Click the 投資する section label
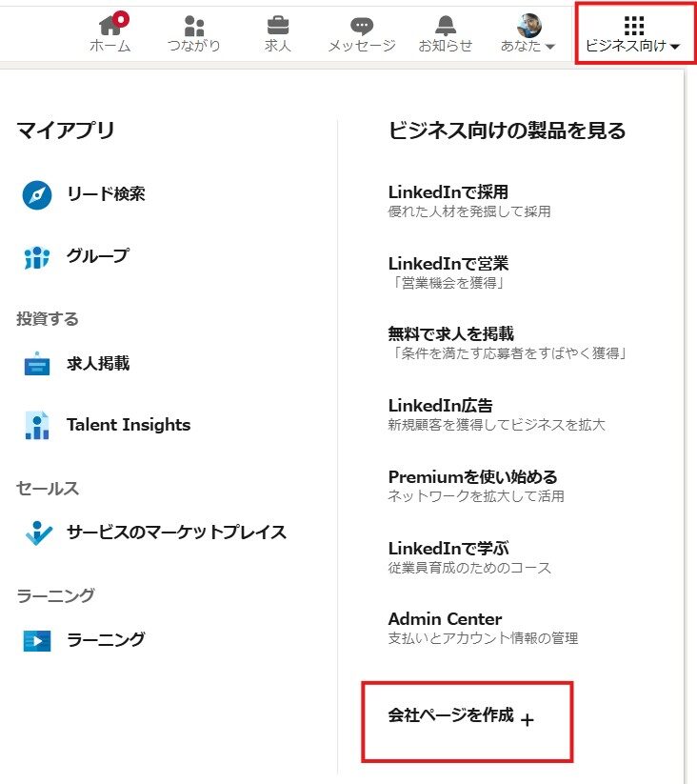Image resolution: width=697 pixels, height=784 pixels. (48, 319)
